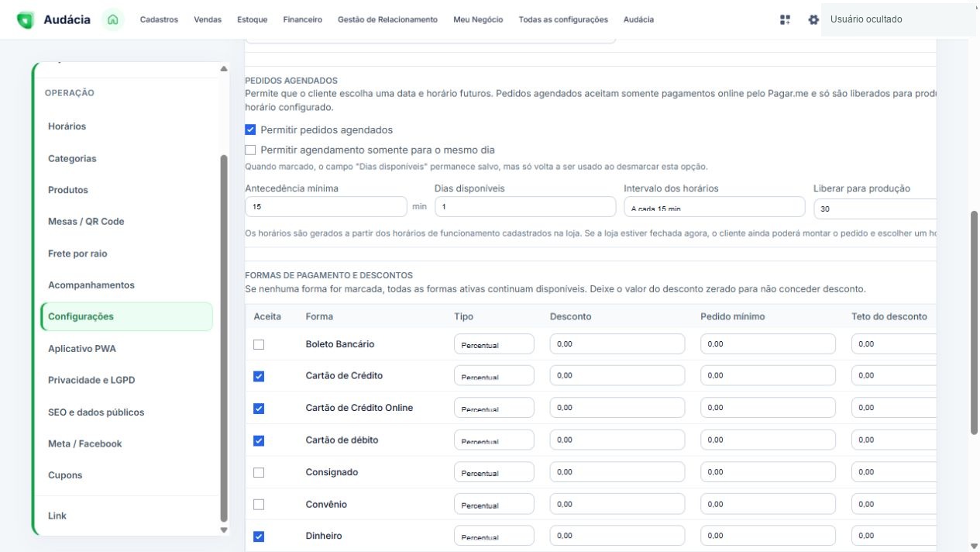Click page scroll down arrow
The image size is (980, 552).
(x=974, y=546)
